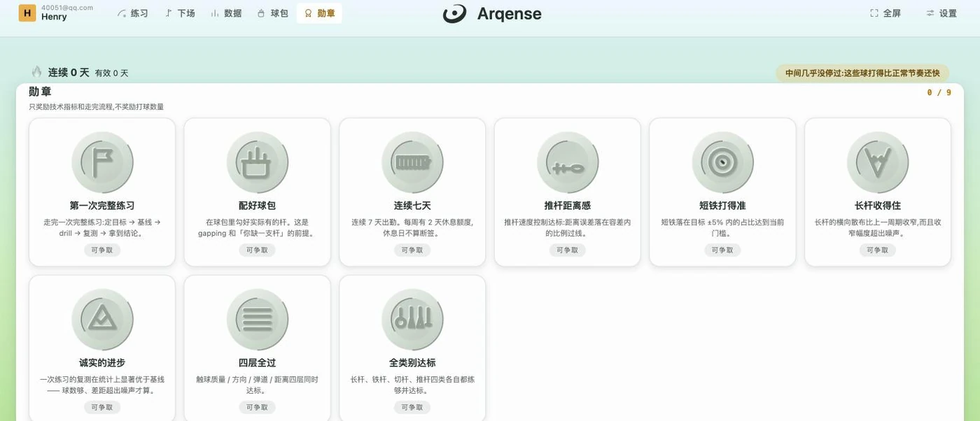
Task: Click 可争取 under 第一次完整练习
Action: 102,250
